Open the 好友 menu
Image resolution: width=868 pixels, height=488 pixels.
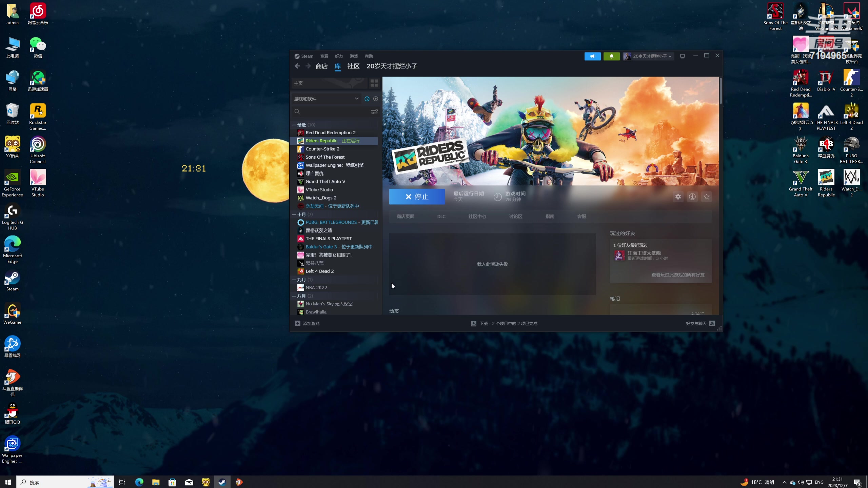point(339,56)
